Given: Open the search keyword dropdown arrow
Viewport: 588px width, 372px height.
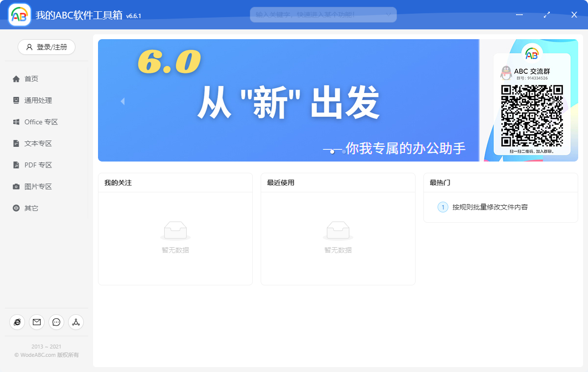Looking at the screenshot, I should point(390,15).
